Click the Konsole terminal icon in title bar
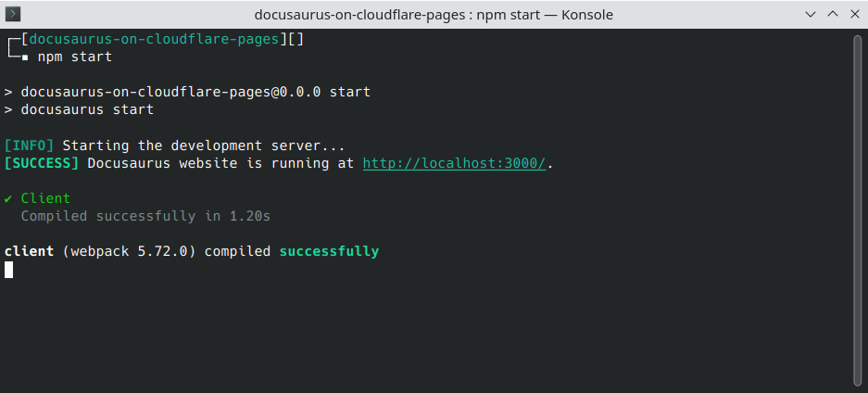This screenshot has height=393, width=868. (16, 14)
